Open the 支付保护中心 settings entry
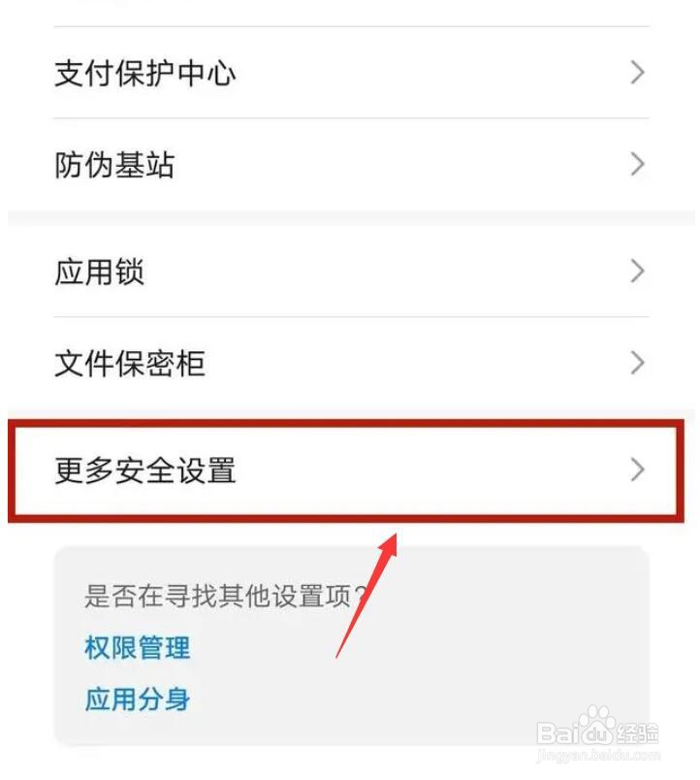This screenshot has height=780, width=700. [351, 73]
